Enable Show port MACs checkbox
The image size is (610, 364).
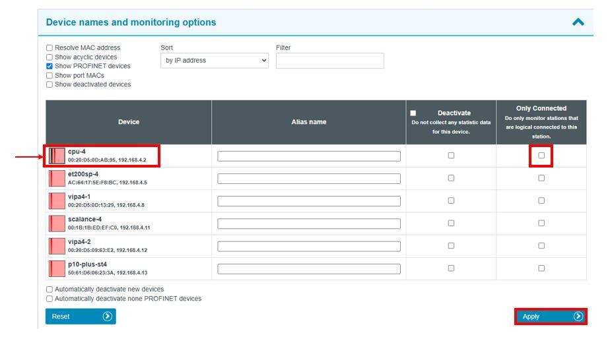click(x=50, y=75)
